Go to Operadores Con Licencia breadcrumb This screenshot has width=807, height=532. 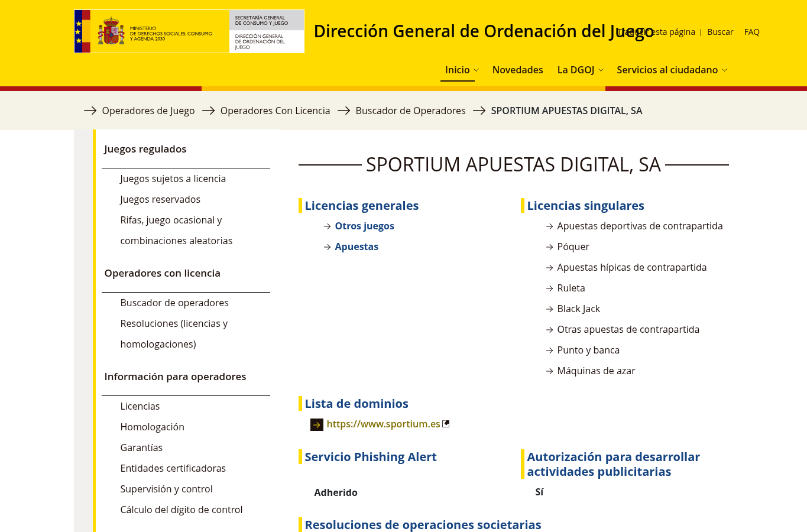point(275,111)
